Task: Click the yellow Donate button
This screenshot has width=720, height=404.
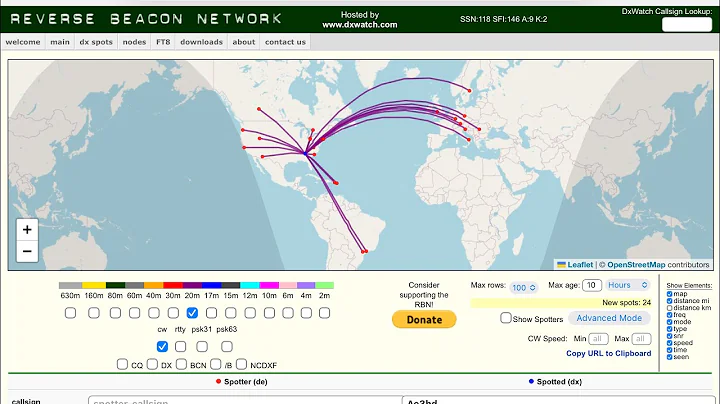Action: tap(424, 320)
